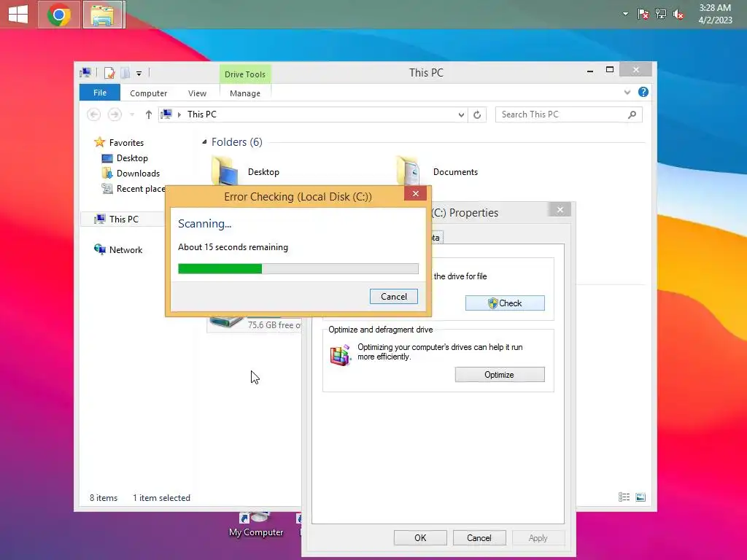Click Cancel in the Properties dialog

click(479, 537)
